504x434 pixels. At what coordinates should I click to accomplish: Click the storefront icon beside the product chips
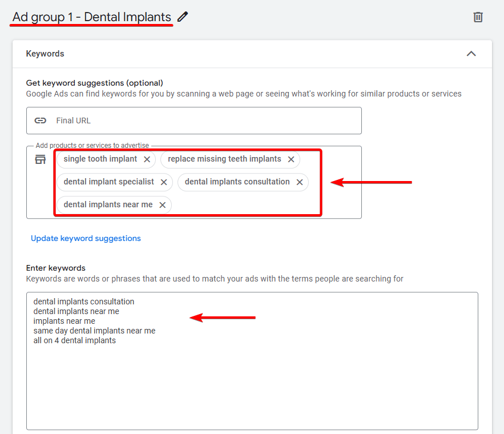pyautogui.click(x=40, y=159)
